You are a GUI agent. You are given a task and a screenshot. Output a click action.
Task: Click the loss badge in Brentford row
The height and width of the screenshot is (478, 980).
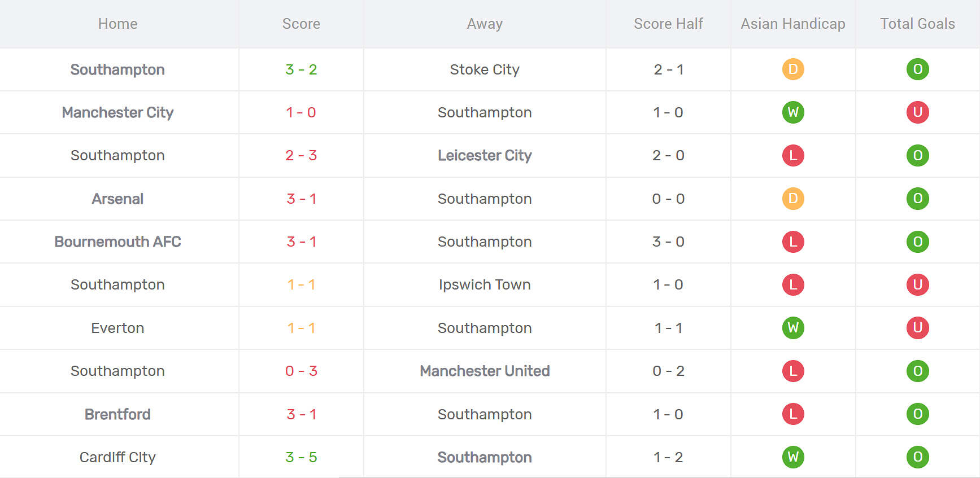[793, 414]
